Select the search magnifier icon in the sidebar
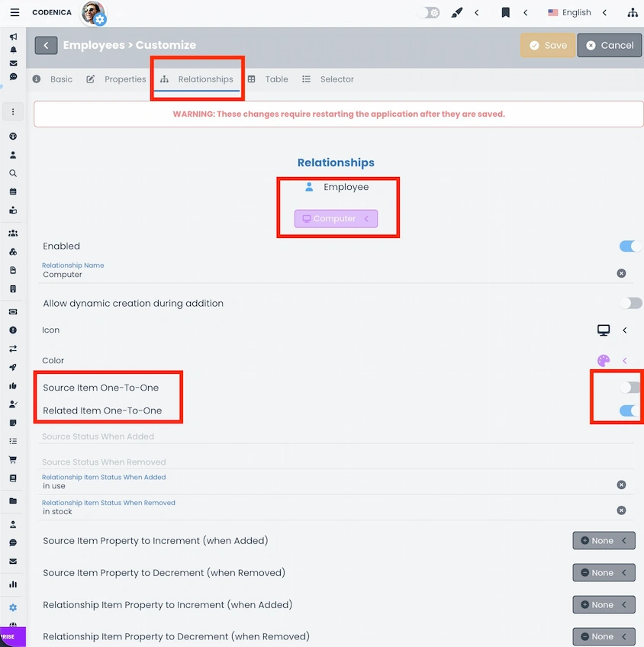This screenshot has height=647, width=644. point(12,173)
